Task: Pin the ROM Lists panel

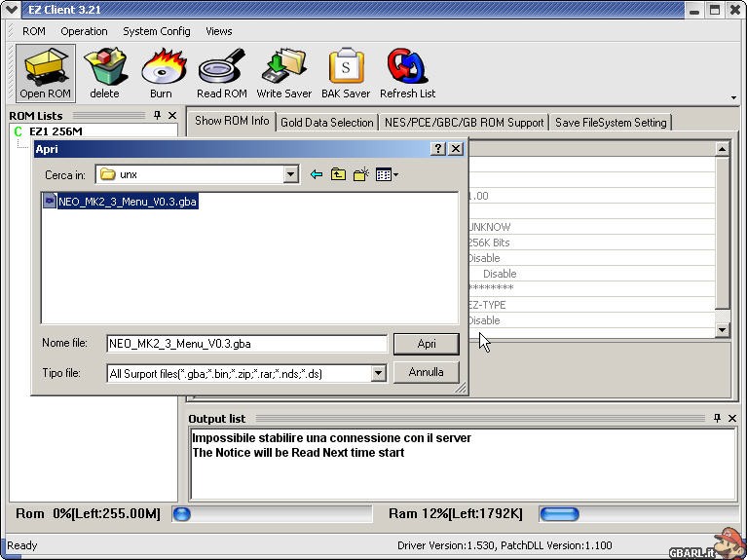Action: [x=157, y=115]
